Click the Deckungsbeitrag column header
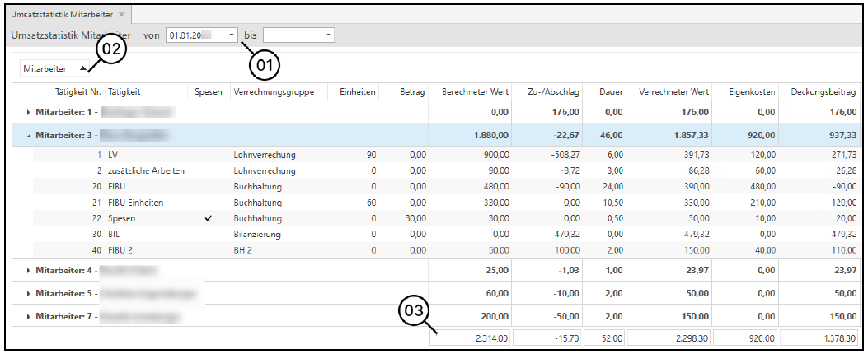The width and height of the screenshot is (868, 354). click(821, 91)
